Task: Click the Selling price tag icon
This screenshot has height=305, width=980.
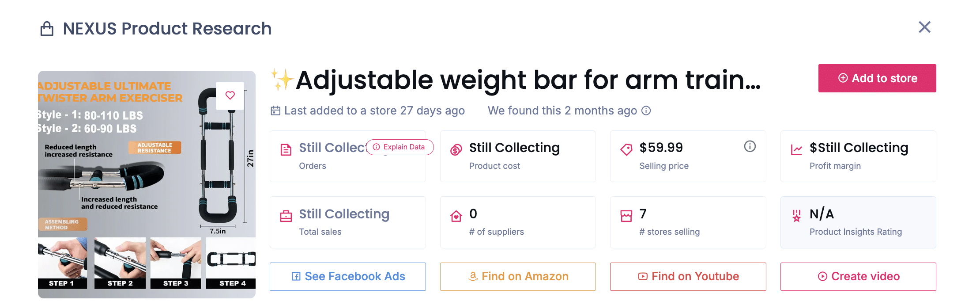Action: pos(626,150)
